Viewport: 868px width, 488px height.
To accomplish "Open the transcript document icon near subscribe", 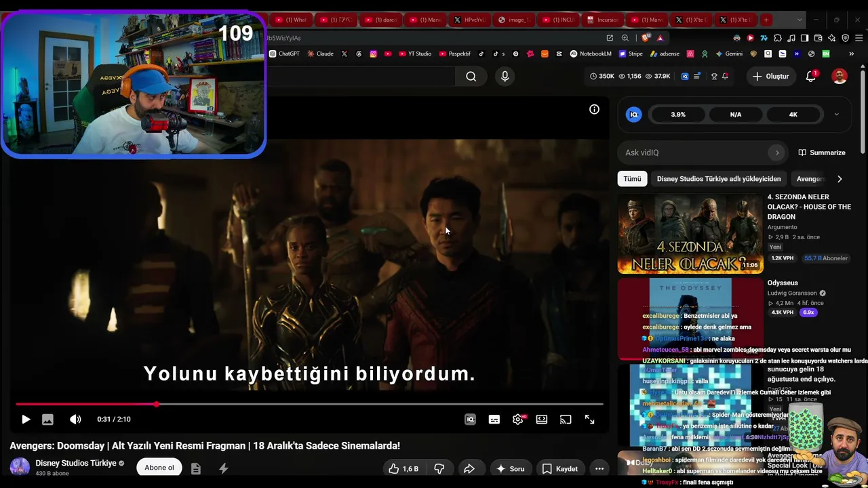I will [x=196, y=468].
